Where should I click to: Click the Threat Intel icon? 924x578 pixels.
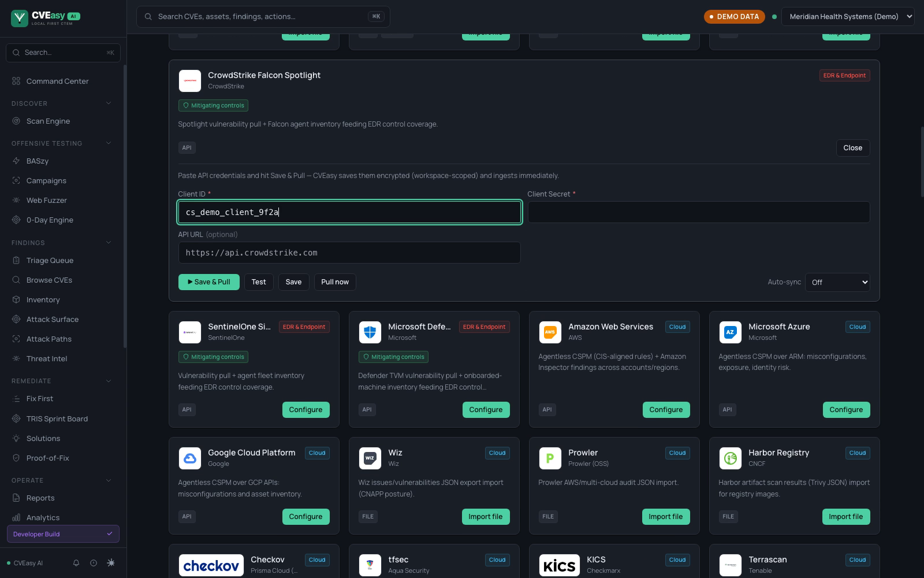point(16,358)
